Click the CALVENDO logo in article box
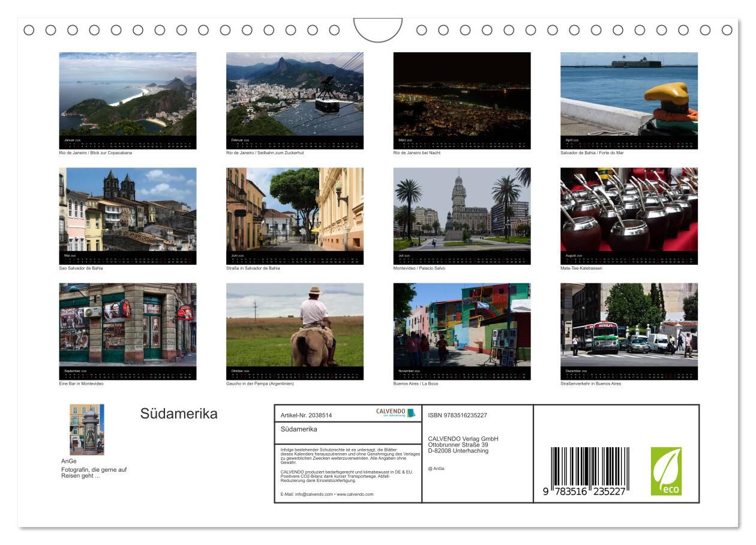 pos(395,413)
